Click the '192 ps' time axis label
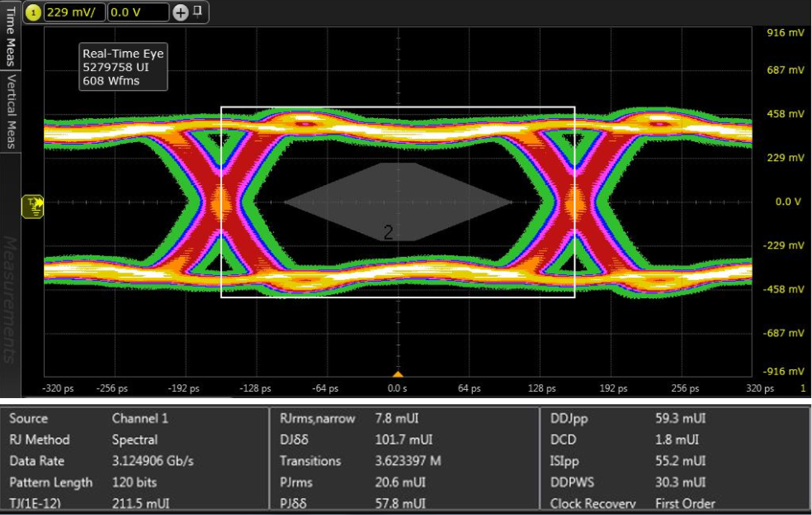Screen dimensions: 812x515 click(x=614, y=388)
